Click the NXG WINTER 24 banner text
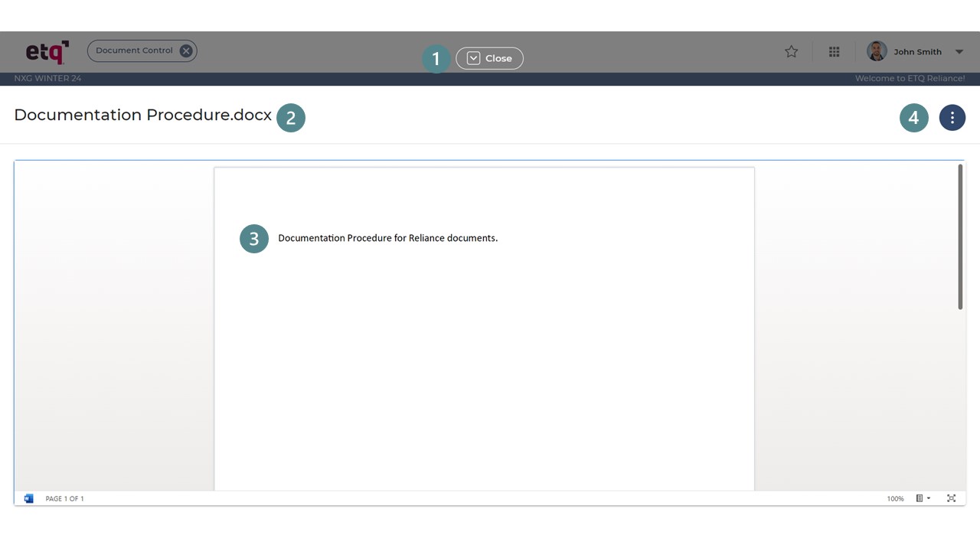The width and height of the screenshot is (980, 551). click(x=47, y=78)
